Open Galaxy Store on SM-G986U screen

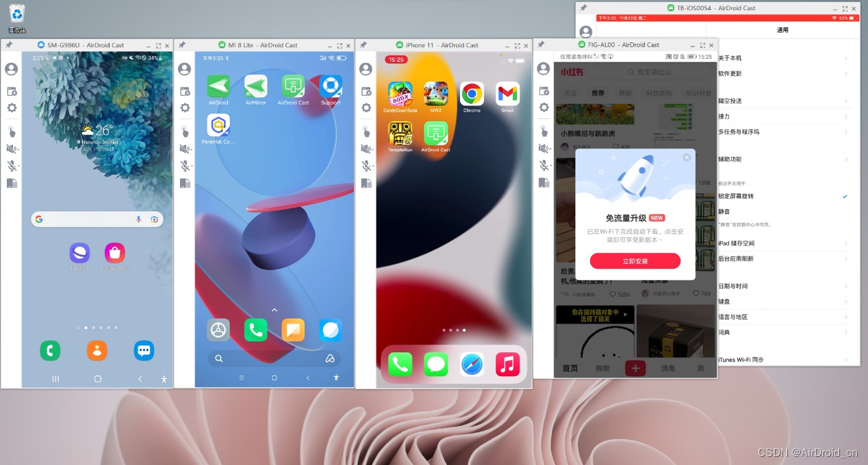click(114, 253)
